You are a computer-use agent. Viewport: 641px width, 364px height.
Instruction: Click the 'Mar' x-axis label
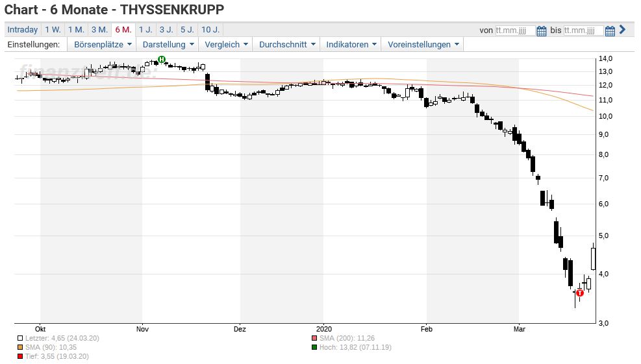[519, 329]
